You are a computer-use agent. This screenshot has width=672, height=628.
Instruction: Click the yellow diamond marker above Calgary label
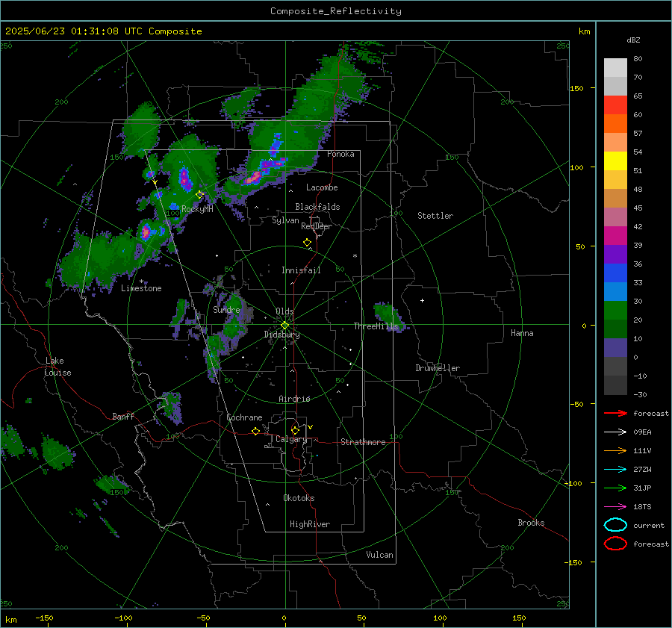(x=295, y=430)
